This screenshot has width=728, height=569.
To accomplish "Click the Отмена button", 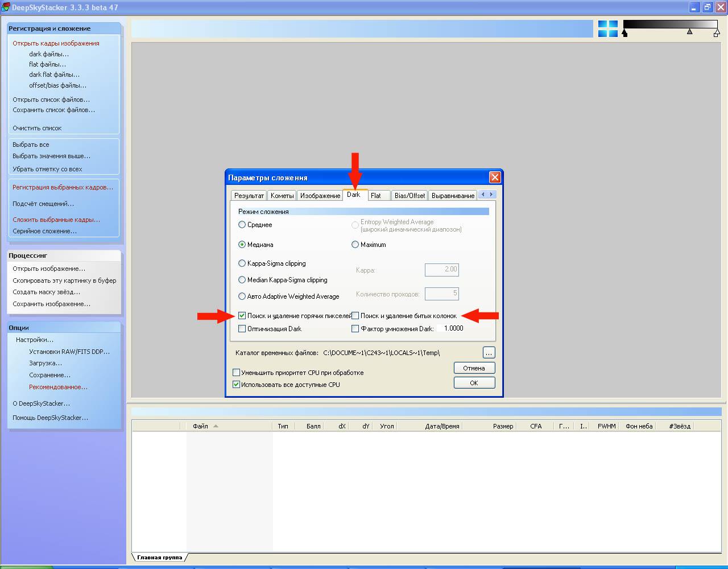I will [x=474, y=368].
